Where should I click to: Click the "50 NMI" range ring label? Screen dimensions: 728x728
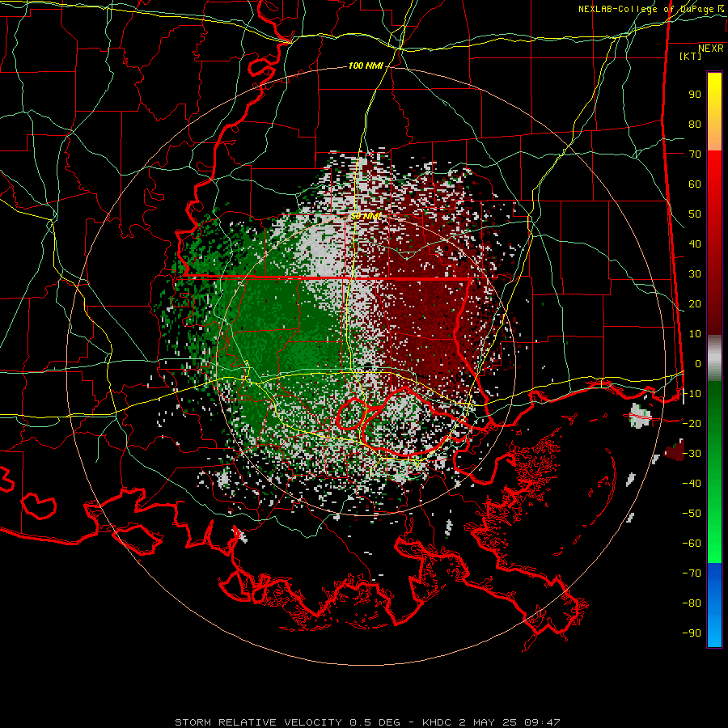(366, 216)
